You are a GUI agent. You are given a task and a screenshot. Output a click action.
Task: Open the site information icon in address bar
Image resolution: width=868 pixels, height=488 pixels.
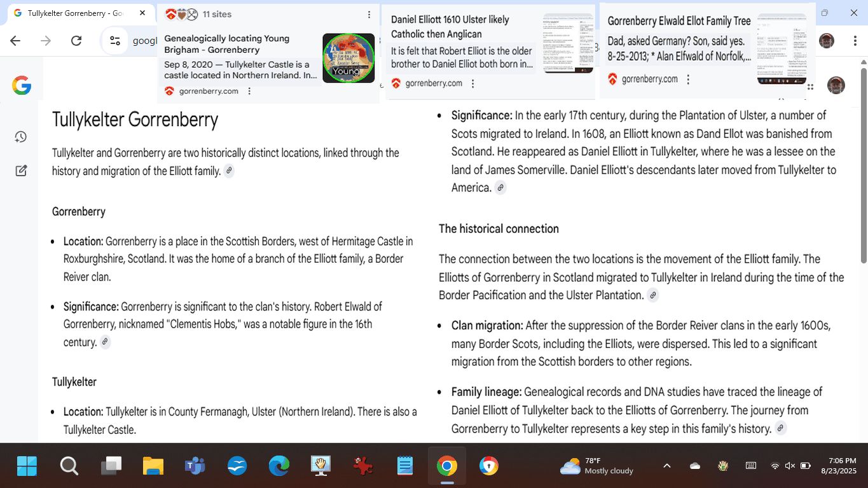114,41
